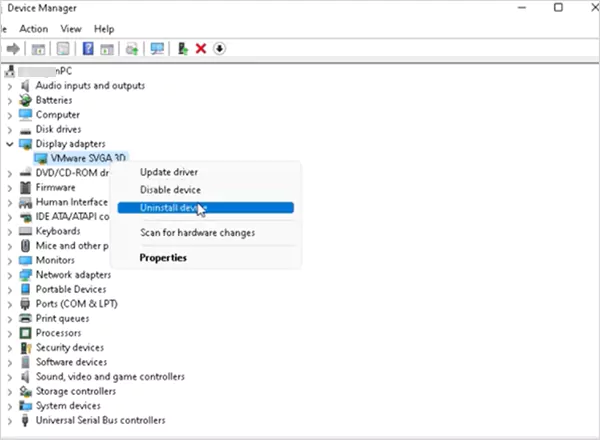Screen dimensions: 600x440
Task: Expand the Monitors node
Action: pos(10,261)
